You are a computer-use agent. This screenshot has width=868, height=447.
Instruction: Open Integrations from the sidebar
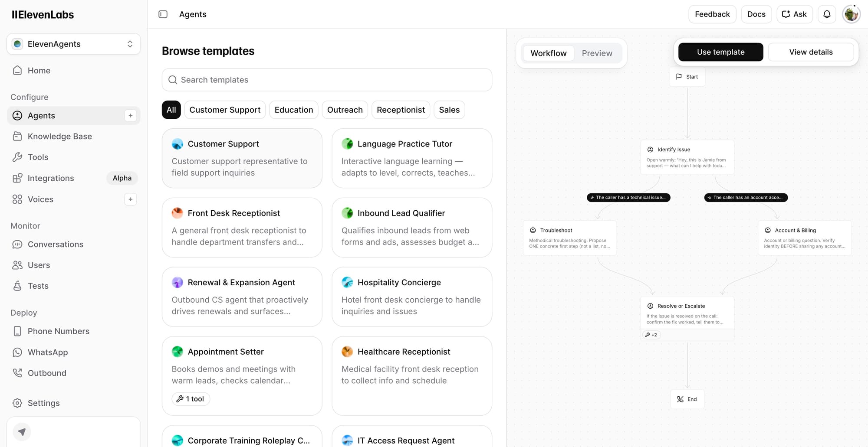tap(51, 178)
